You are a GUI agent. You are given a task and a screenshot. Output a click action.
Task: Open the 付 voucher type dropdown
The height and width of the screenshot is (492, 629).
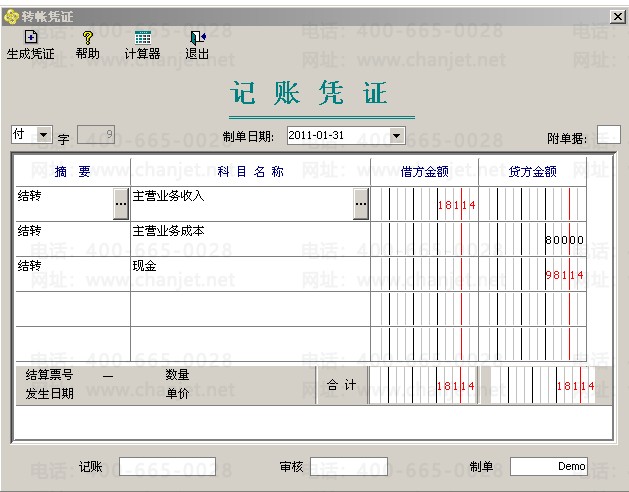(x=44, y=134)
